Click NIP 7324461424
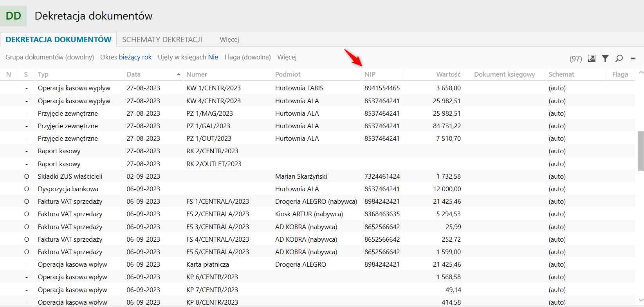 coord(382,176)
